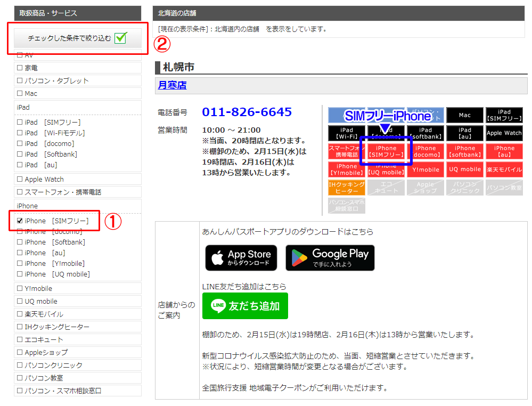Screen dimensions: 532x406
Task: Click the black iPad [SIMフリー] service tile
Action: tap(504, 115)
